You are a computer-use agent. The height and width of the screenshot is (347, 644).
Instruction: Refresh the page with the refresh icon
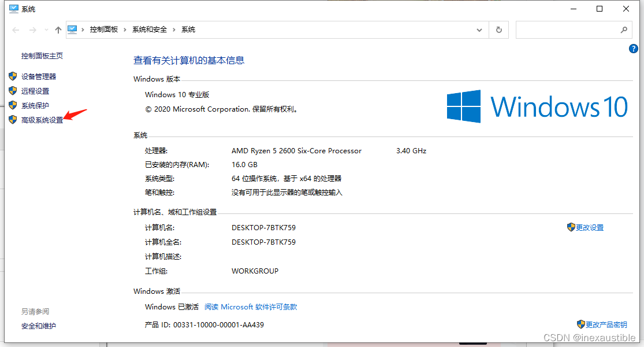498,30
